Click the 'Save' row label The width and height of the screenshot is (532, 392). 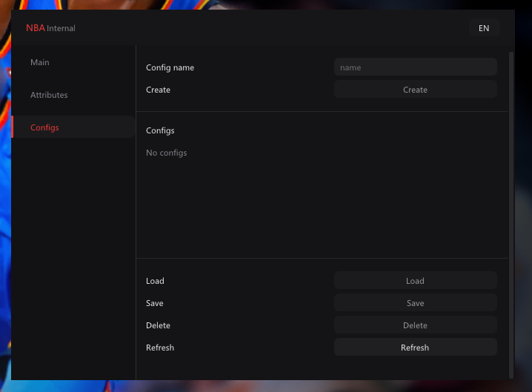pyautogui.click(x=154, y=303)
